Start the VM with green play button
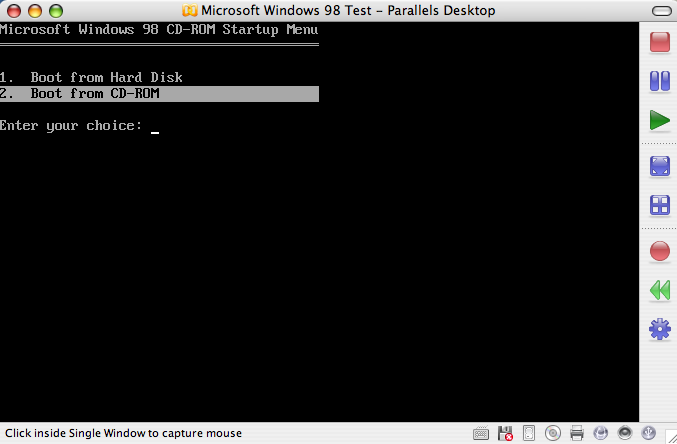Image resolution: width=677 pixels, height=444 pixels. [660, 120]
